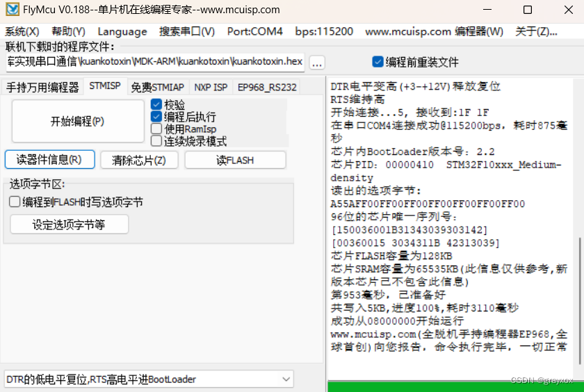Viewport: 584px width, 392px height.
Task: Toggle 编程前重装文件 checkbox
Action: tap(378, 62)
